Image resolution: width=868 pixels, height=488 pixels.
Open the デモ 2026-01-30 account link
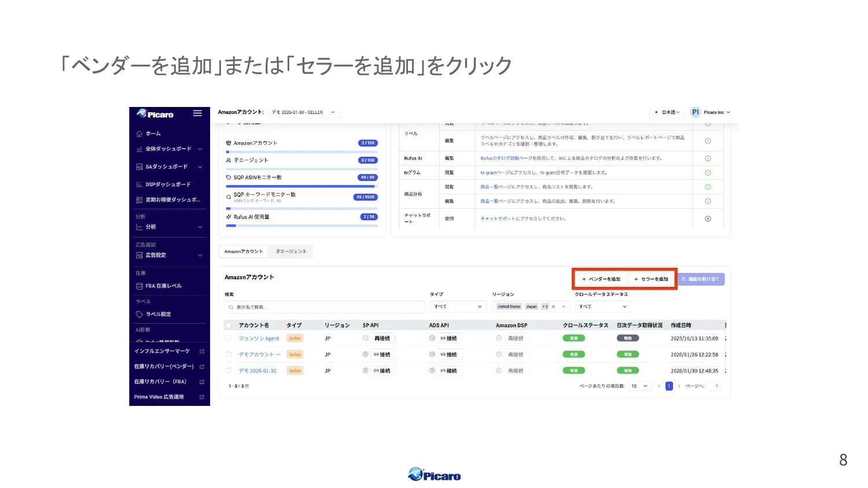coord(258,371)
